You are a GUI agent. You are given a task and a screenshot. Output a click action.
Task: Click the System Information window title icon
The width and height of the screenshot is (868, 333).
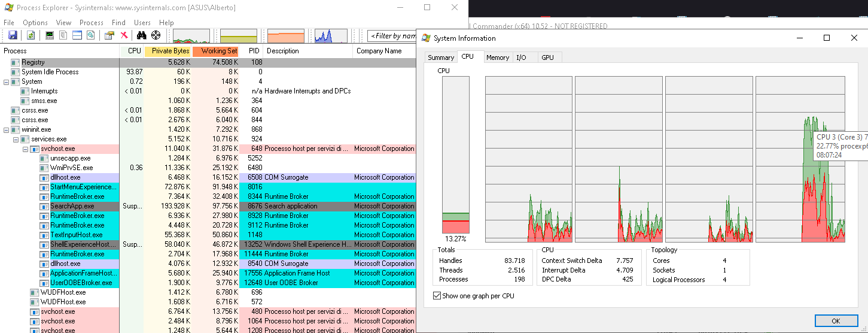(x=426, y=38)
